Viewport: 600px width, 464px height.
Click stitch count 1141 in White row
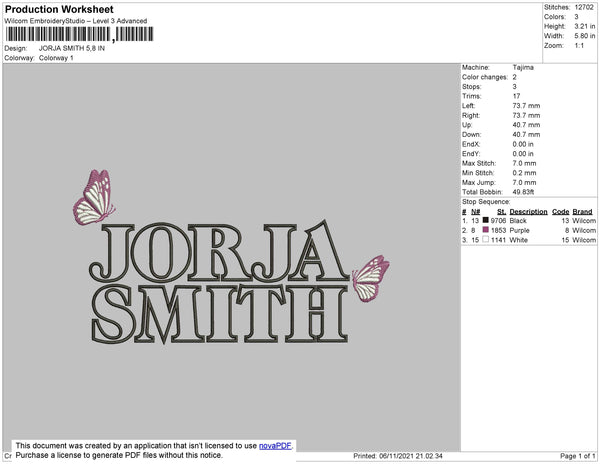coord(498,240)
